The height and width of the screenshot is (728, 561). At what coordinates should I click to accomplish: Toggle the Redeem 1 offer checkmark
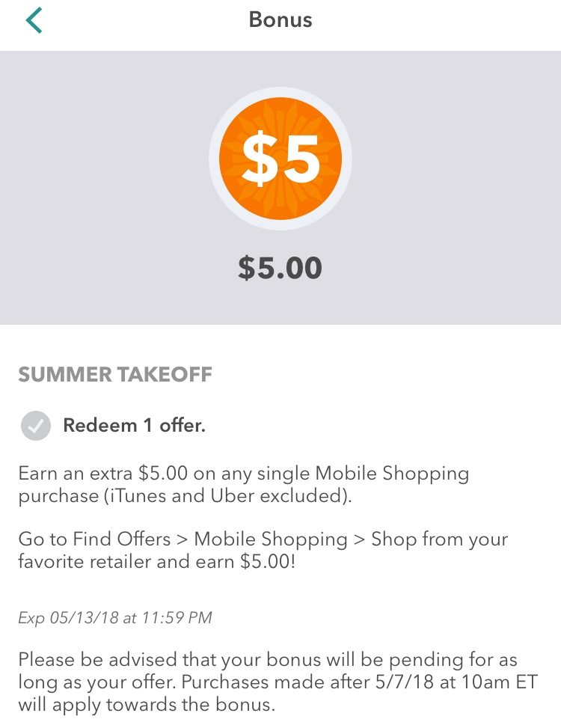(35, 426)
